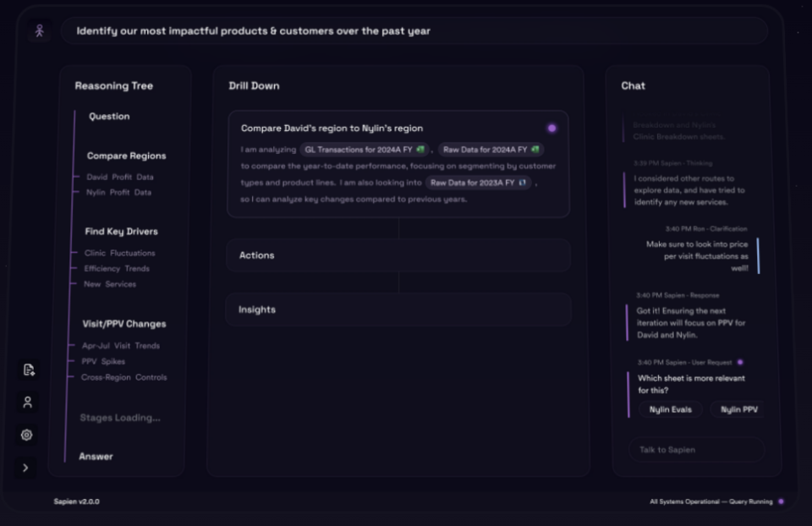Screen dimensions: 812x526
Task: Open the user profile icon in sidebar
Action: click(x=27, y=403)
